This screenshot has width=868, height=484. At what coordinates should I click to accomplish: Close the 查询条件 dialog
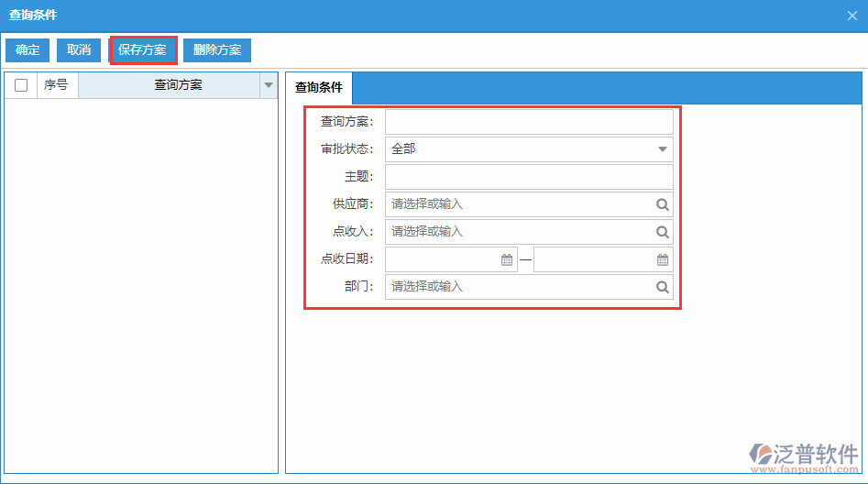(852, 16)
